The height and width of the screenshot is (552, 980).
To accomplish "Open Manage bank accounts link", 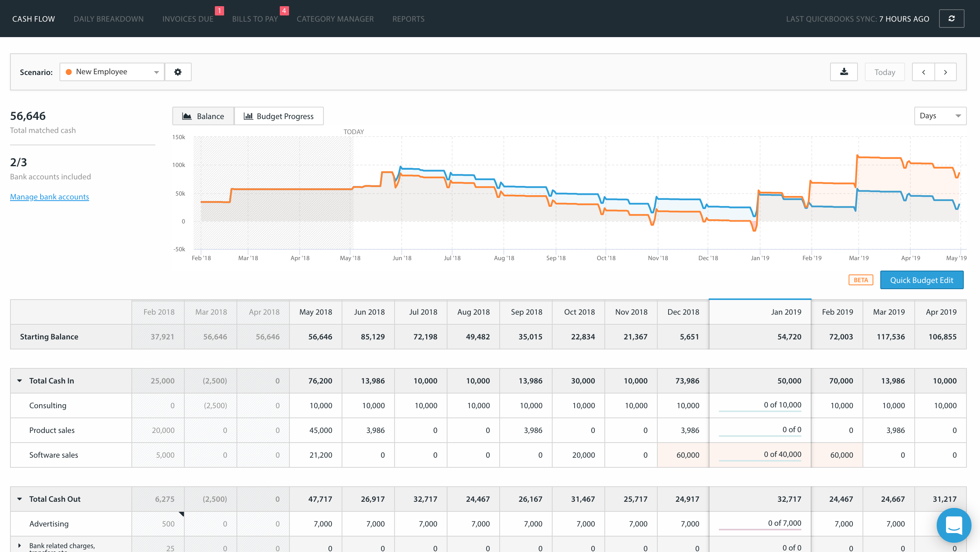I will click(x=49, y=197).
